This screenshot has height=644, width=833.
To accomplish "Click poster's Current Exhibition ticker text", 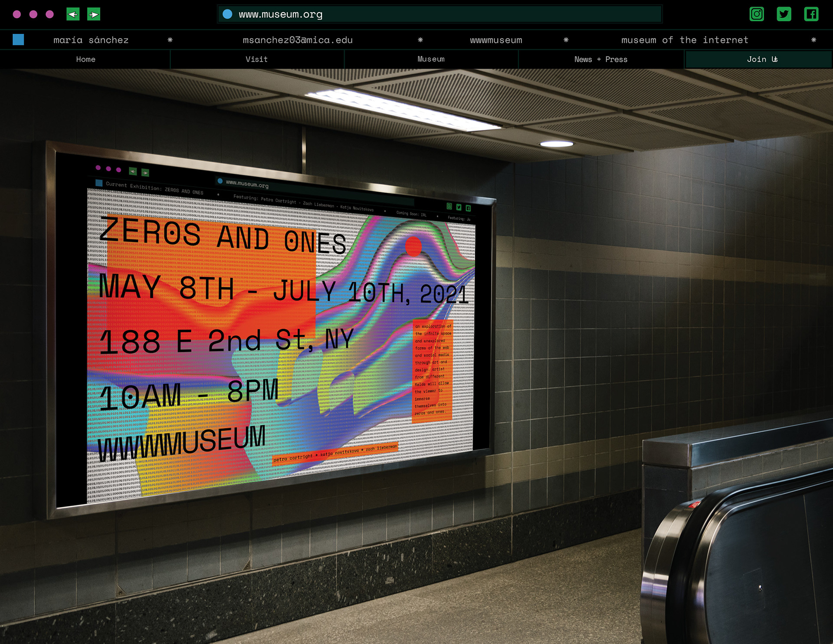I will coord(155,188).
